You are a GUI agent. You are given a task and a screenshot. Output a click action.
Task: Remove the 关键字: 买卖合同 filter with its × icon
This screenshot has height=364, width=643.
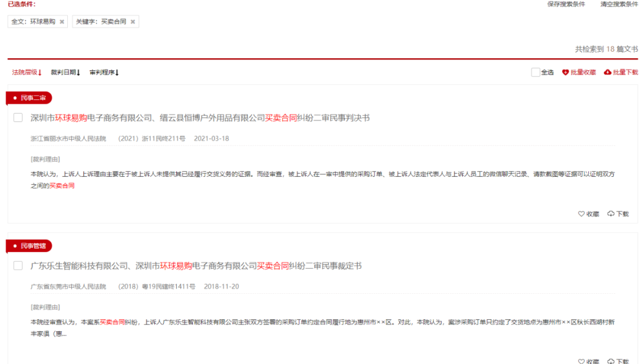tap(133, 21)
